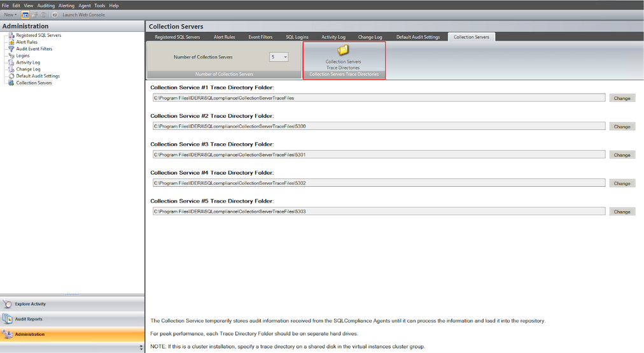Viewport: 644px width, 353px height.
Task: Click the 'Collection Service #1 Trace Directory Folder' label
Action: pos(212,88)
